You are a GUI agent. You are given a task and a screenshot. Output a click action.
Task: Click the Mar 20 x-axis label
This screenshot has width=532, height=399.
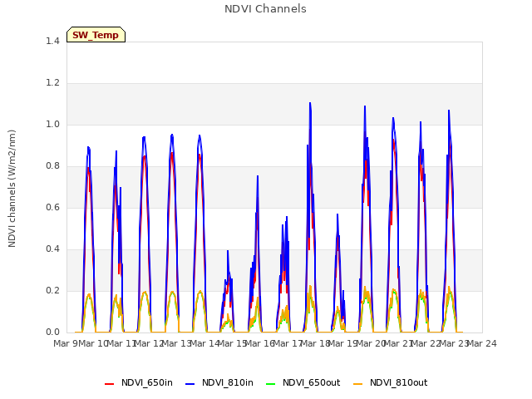pos(371,343)
